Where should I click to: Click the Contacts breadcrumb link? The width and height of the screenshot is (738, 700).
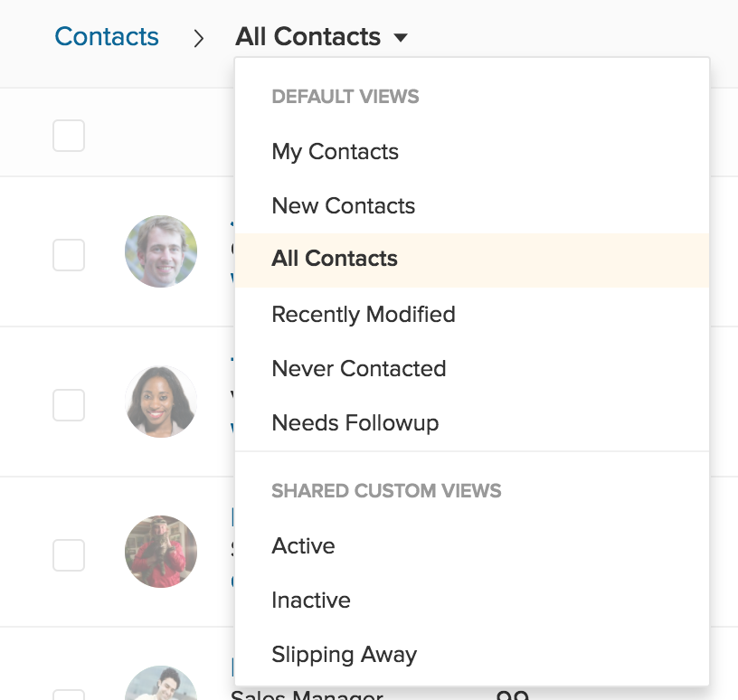tap(107, 37)
